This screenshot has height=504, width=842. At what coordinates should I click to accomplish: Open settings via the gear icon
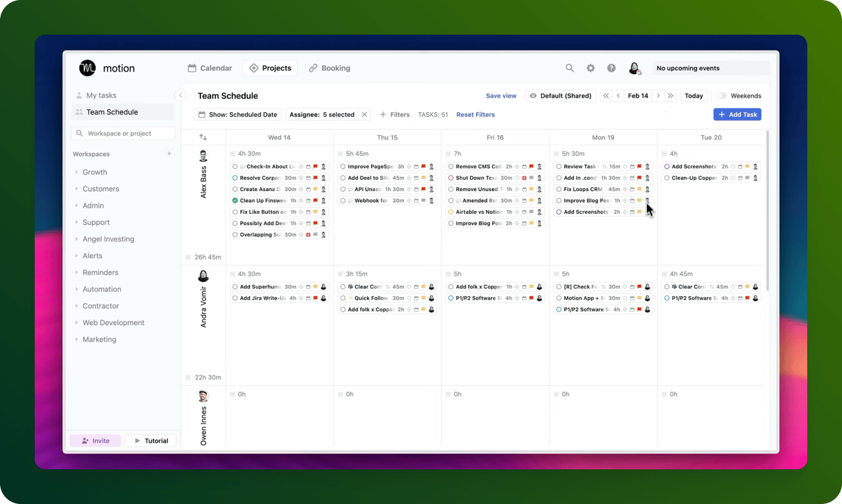[590, 68]
